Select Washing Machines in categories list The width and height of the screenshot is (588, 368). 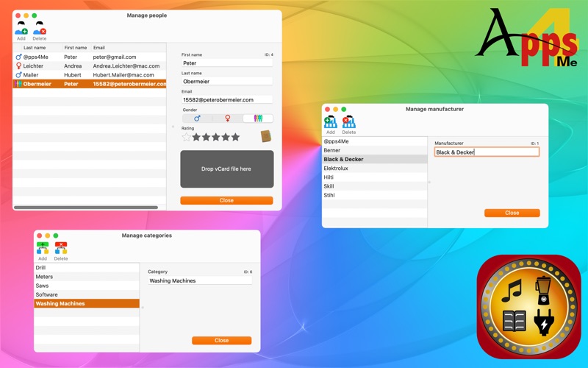[x=87, y=304]
